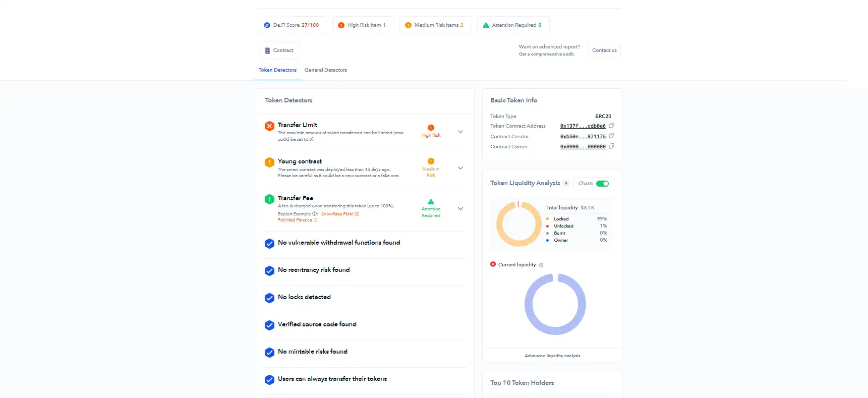This screenshot has width=868, height=398.
Task: Click the High Risk Item filter chip
Action: pyautogui.click(x=363, y=25)
